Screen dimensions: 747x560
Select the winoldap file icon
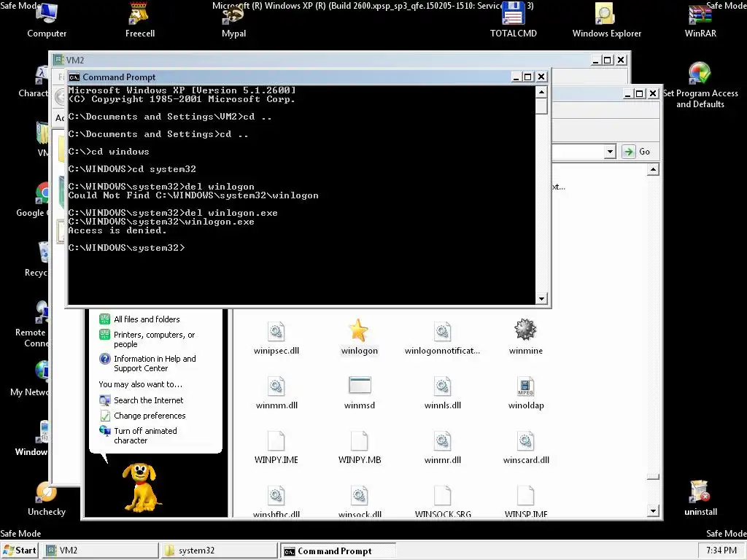click(525, 393)
